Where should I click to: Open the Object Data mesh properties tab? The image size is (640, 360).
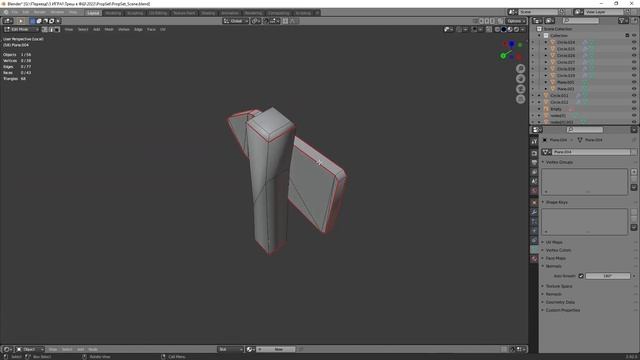point(534,249)
